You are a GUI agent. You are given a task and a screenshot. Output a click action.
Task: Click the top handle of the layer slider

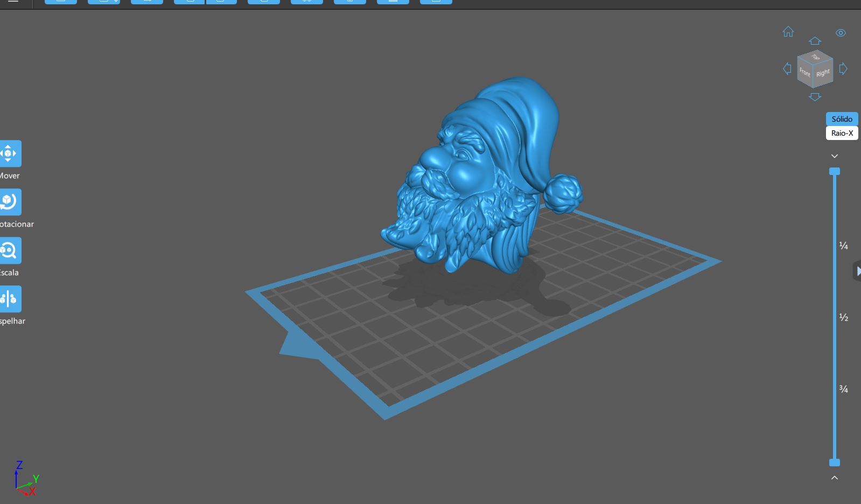pos(835,171)
